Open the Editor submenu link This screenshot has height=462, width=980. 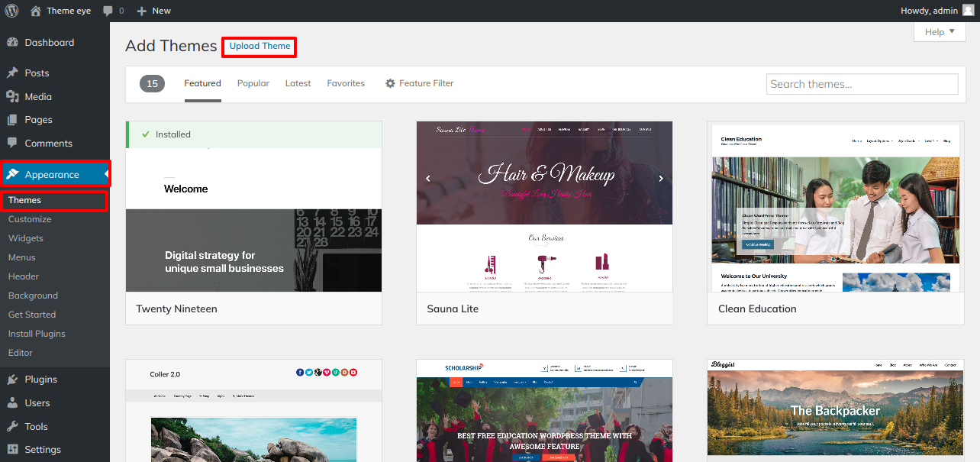tap(21, 353)
